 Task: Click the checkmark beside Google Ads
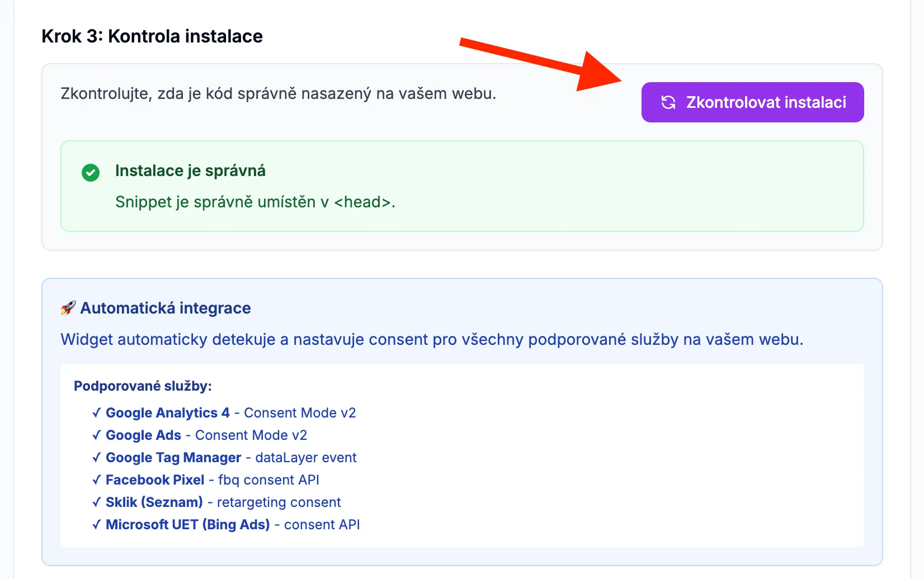(96, 435)
